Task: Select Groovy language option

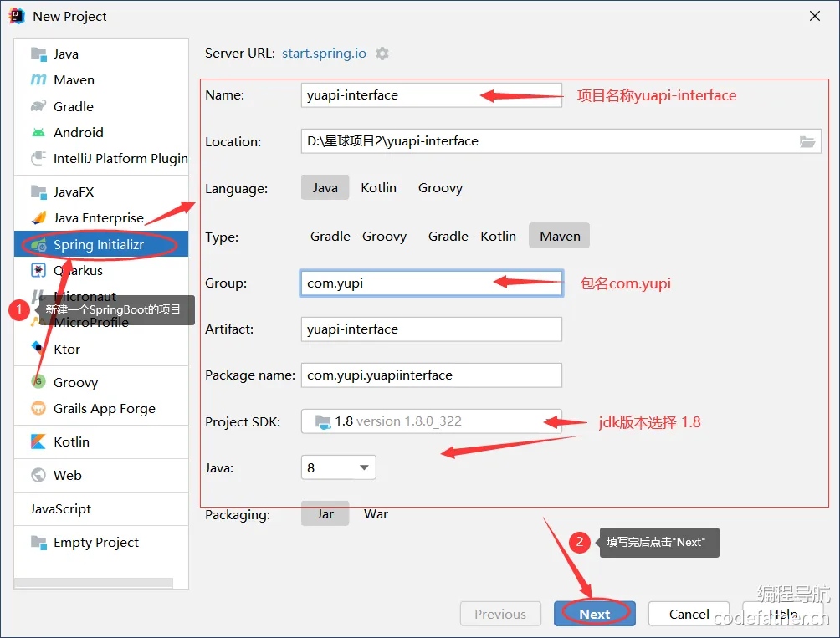Action: [x=440, y=188]
